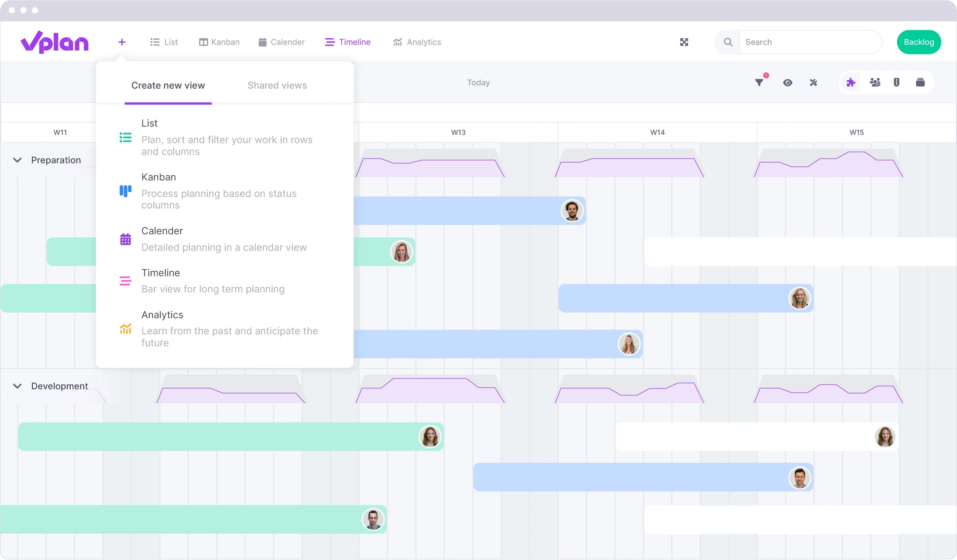
Task: Click the Add new view button
Action: click(x=121, y=42)
